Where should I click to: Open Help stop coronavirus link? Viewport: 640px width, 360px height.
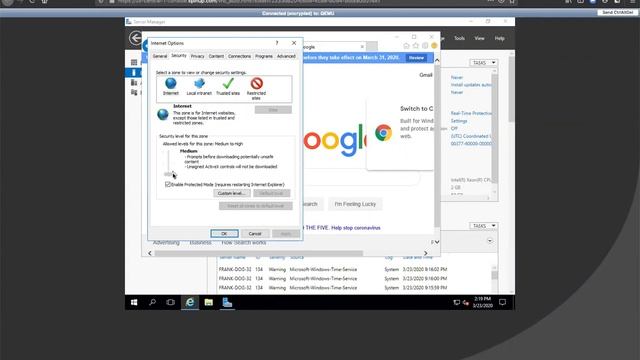click(x=356, y=228)
